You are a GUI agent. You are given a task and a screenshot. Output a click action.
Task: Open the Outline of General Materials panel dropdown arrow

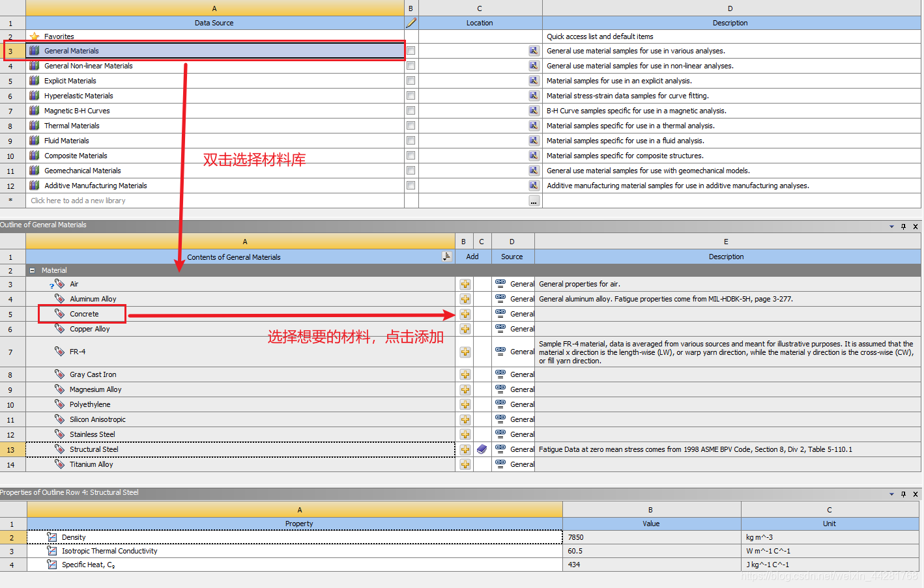point(891,227)
